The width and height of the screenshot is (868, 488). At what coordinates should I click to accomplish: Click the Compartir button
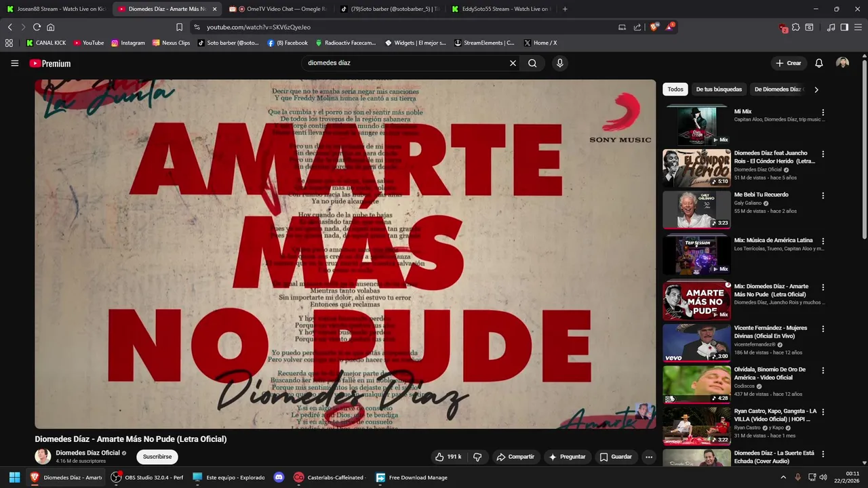(515, 457)
